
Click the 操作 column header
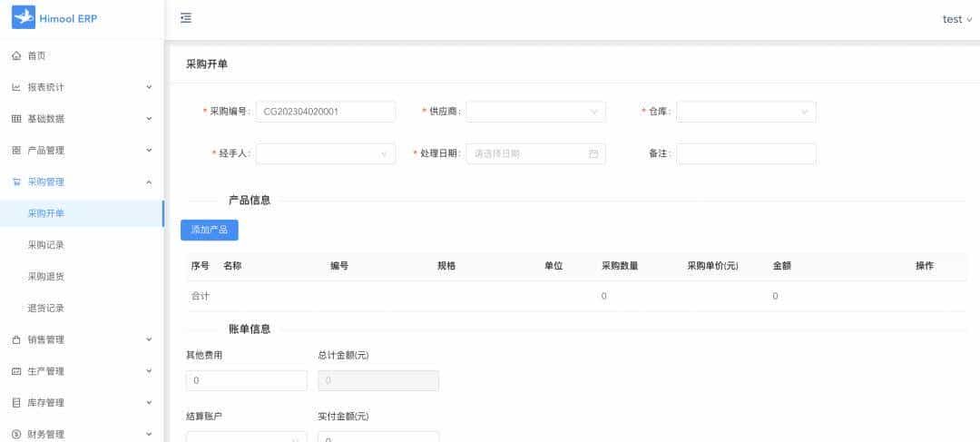pyautogui.click(x=925, y=266)
